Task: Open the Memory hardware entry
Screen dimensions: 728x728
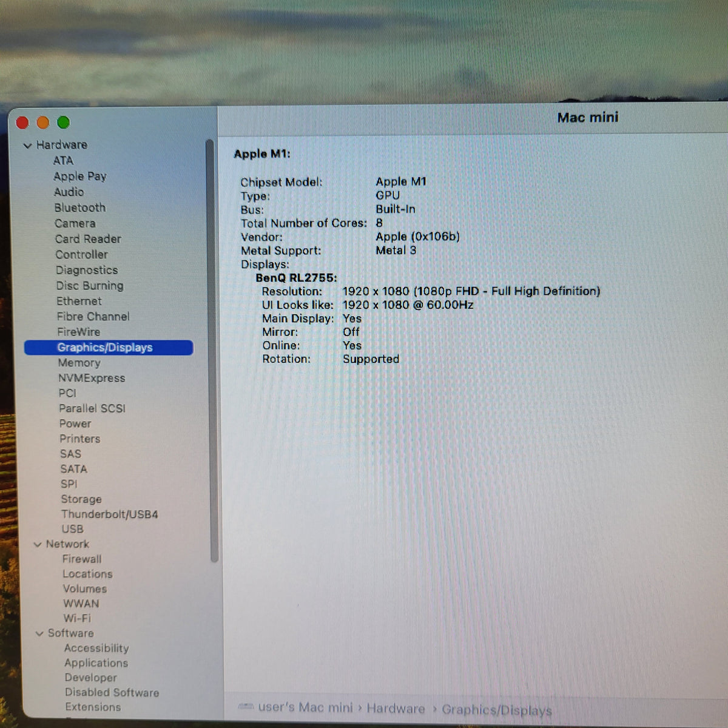Action: [79, 363]
